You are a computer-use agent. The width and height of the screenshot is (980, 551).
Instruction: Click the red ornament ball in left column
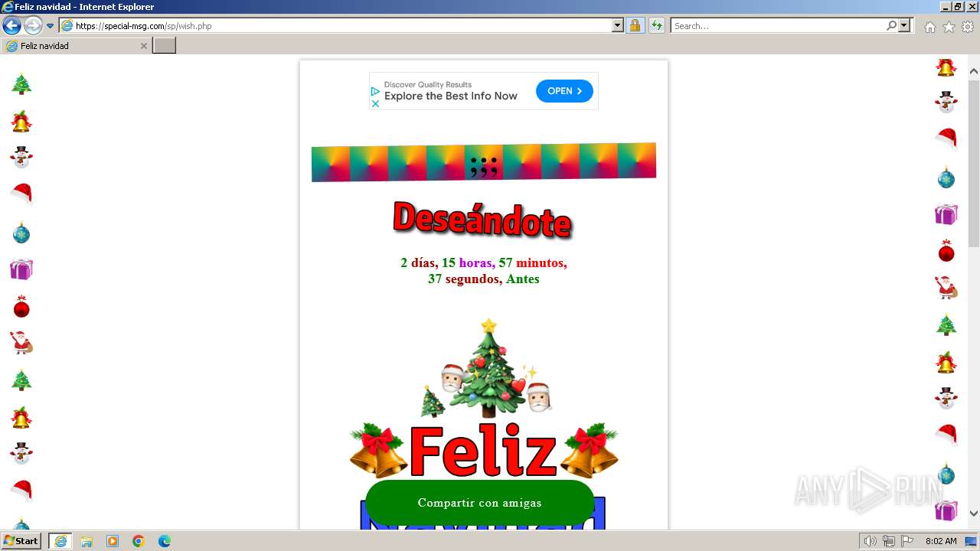pos(21,306)
